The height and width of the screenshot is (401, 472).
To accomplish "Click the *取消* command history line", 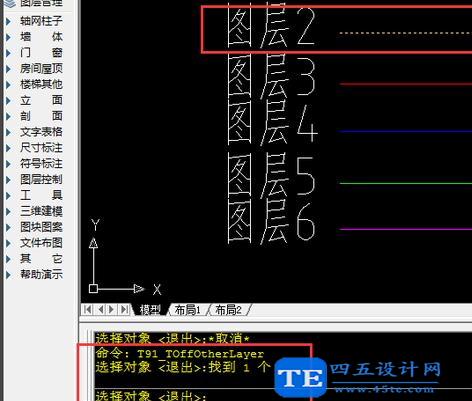I will click(172, 338).
